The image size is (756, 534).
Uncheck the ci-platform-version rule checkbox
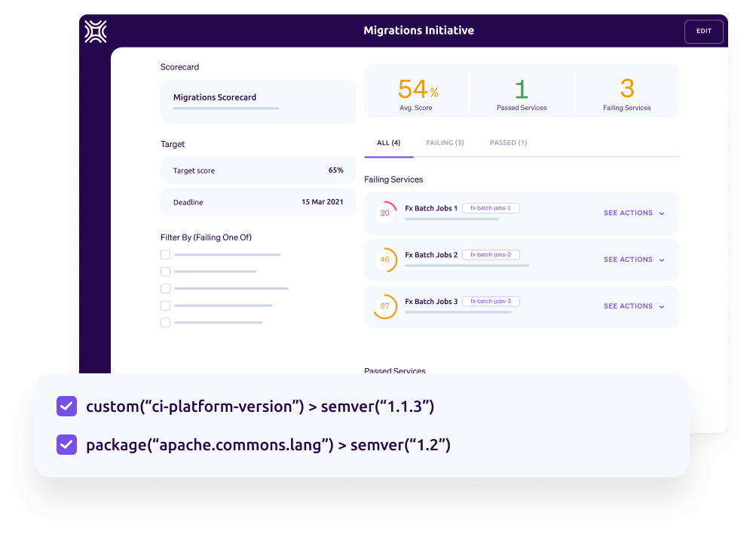tap(66, 407)
